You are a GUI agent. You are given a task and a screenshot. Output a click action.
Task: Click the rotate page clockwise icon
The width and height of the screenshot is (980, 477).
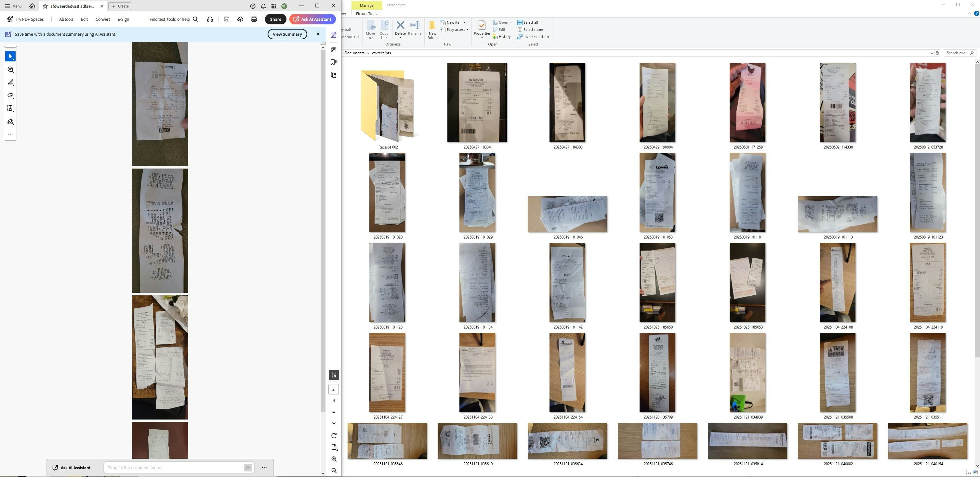coord(334,436)
